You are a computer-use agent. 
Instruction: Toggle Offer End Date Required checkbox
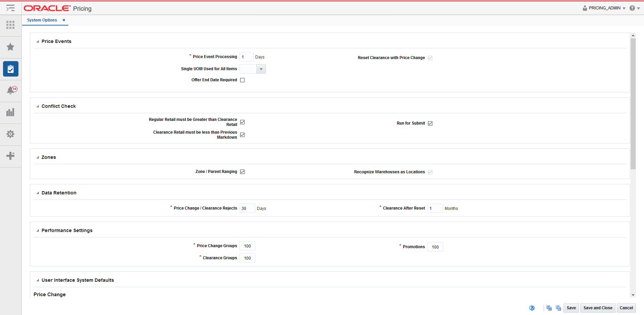(x=243, y=80)
